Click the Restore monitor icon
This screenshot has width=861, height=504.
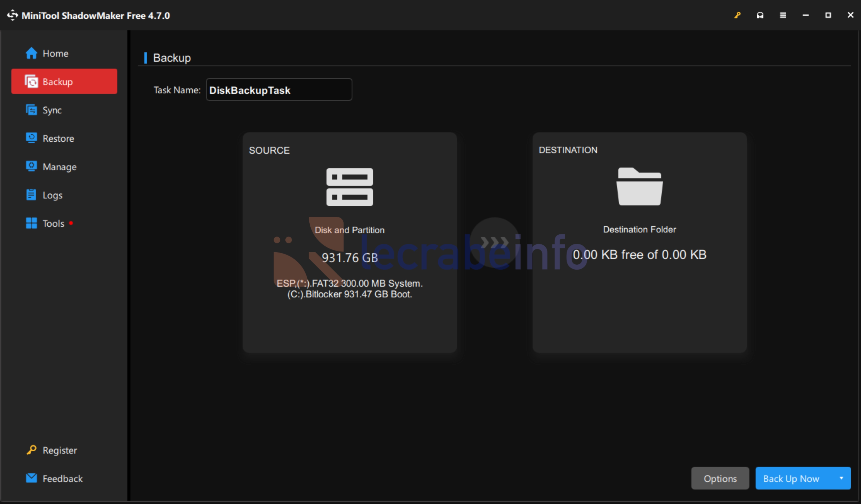click(32, 138)
